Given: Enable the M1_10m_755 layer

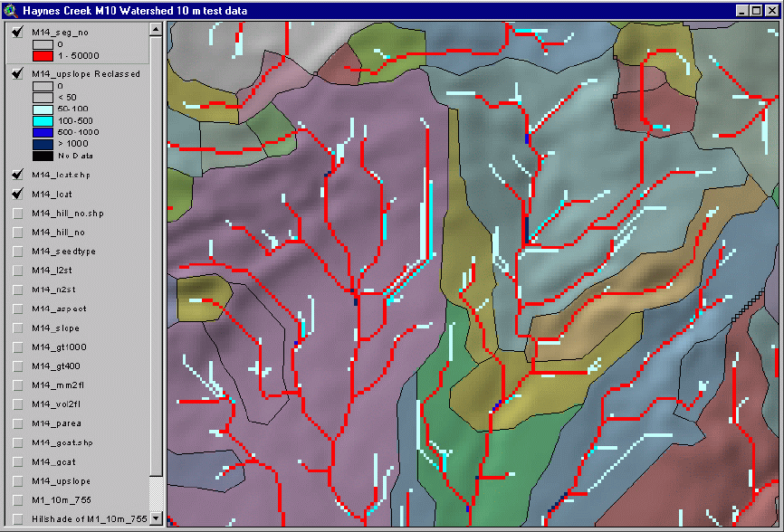Looking at the screenshot, I should click(18, 500).
